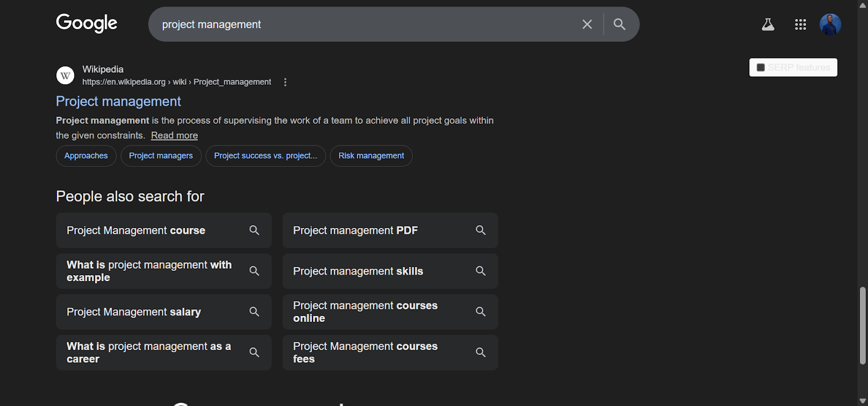Open Search Labs flask icon

768,24
